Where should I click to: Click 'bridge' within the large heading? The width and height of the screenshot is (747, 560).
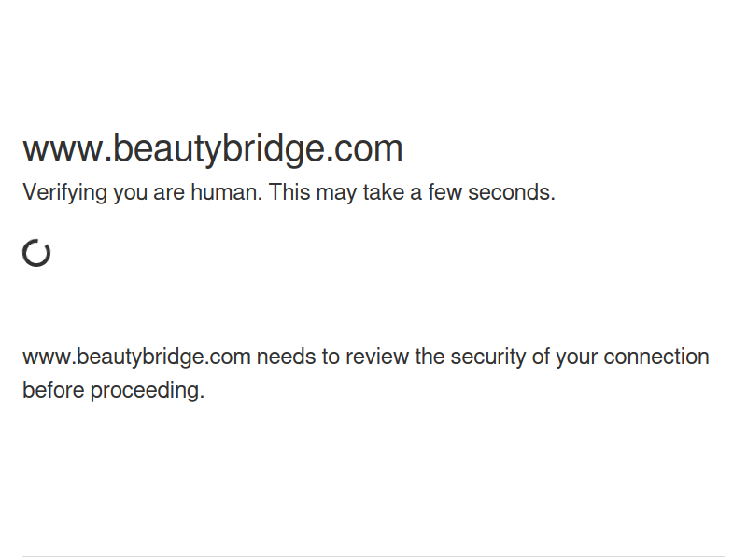pos(274,149)
